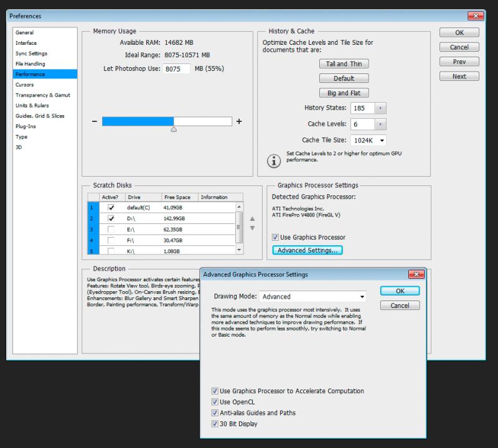Toggle Use Graphics Processor checkbox
The width and height of the screenshot is (498, 448).
point(275,237)
